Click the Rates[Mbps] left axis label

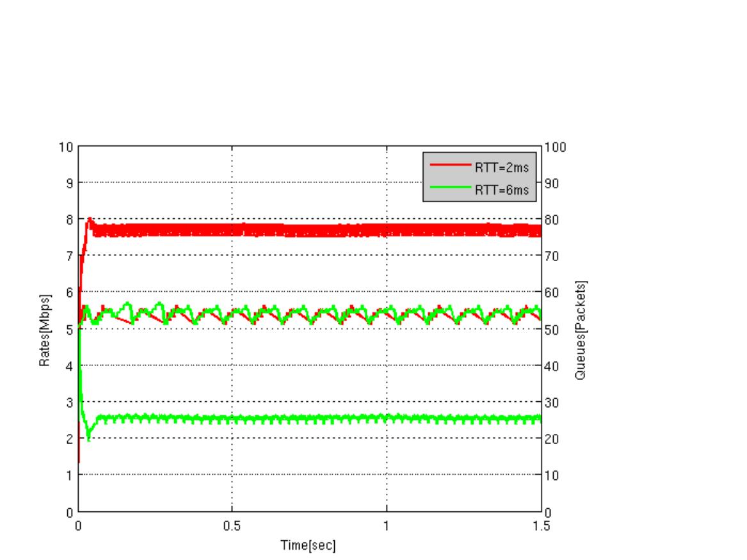44,330
